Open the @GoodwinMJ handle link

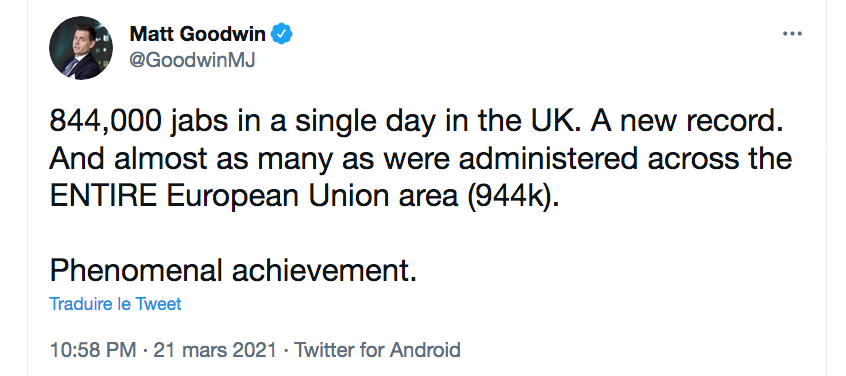[192, 60]
